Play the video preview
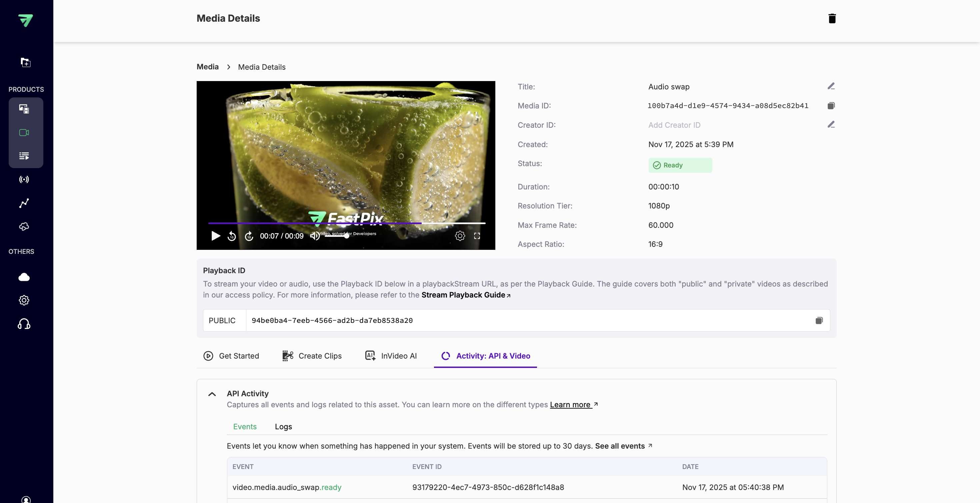Image resolution: width=980 pixels, height=503 pixels. point(215,236)
